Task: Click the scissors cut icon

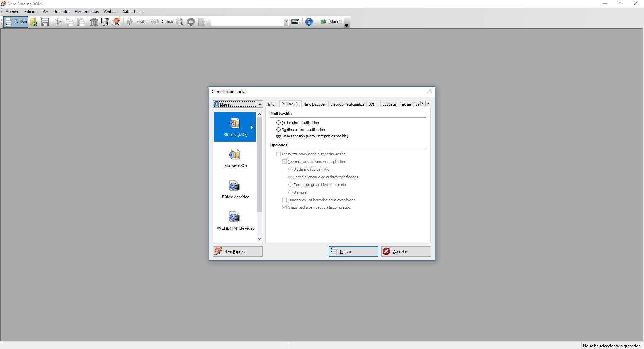Action: point(58,22)
